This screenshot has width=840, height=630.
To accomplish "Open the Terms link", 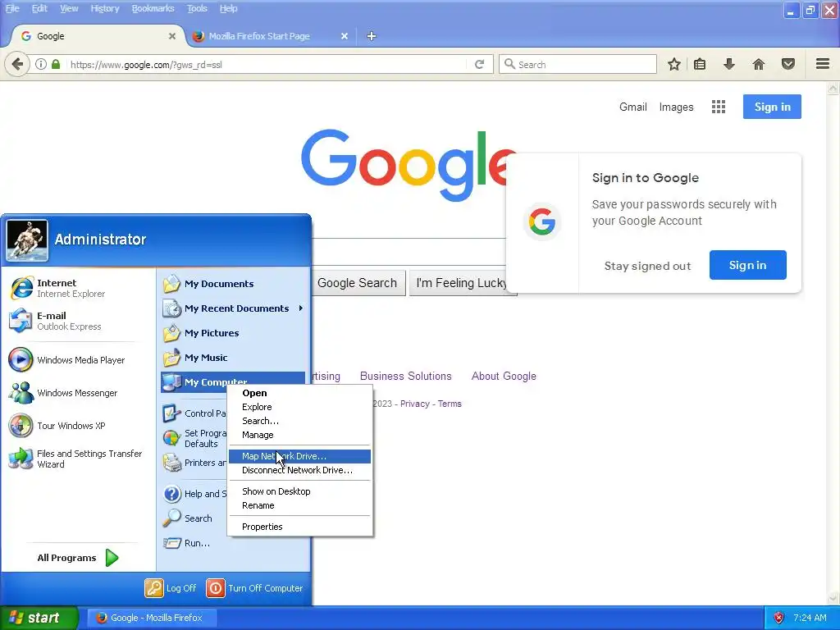I will tap(450, 404).
